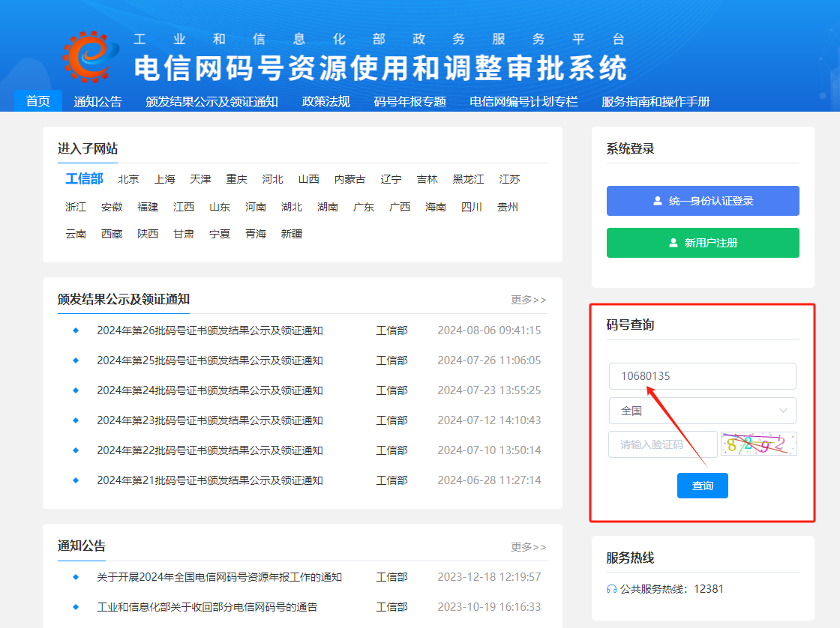Switch to the 通知公告 tab
840x628 pixels.
coord(97,102)
